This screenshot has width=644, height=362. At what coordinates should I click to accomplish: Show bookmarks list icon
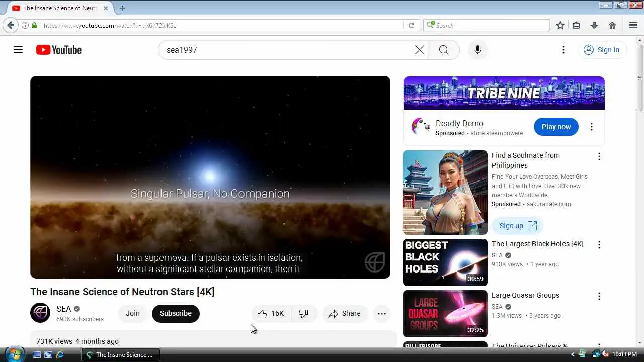point(577,25)
